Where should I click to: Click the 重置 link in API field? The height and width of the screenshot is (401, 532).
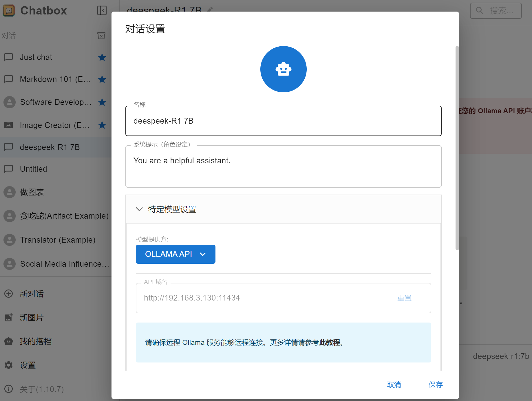coord(404,298)
